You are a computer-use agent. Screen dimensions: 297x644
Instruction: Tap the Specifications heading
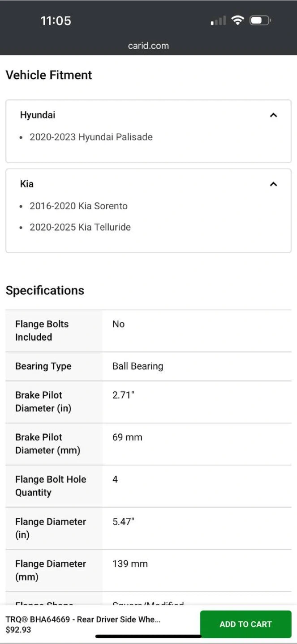[x=45, y=290]
